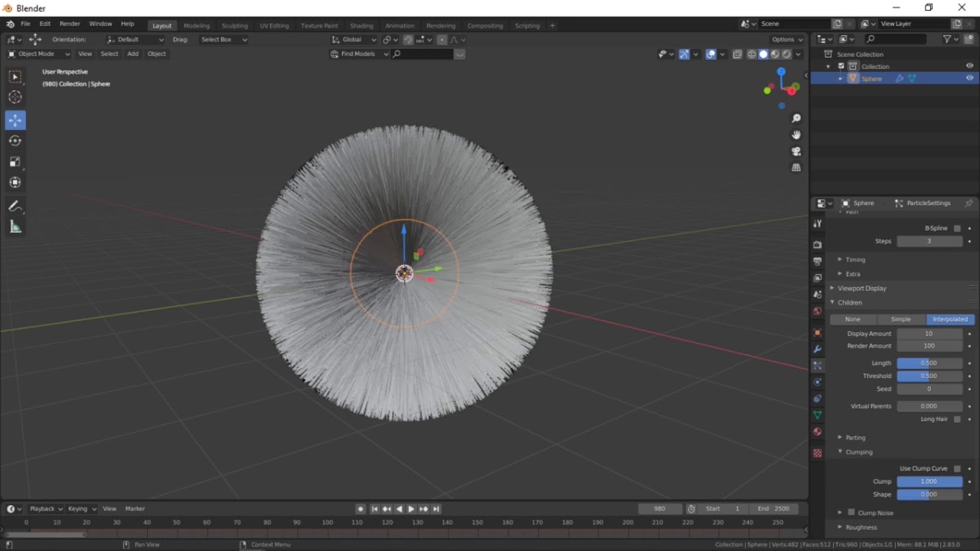The height and width of the screenshot is (551, 980).
Task: Select Simple children type
Action: [900, 319]
